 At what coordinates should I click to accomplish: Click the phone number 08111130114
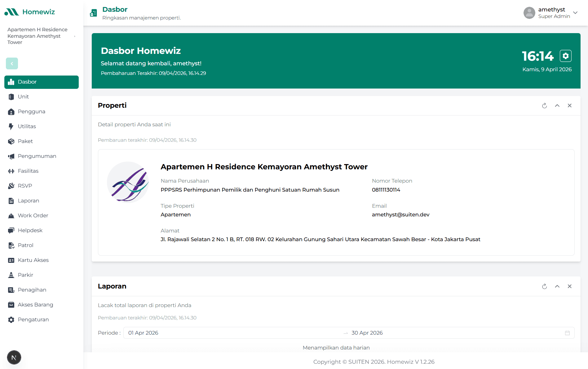[x=386, y=190]
